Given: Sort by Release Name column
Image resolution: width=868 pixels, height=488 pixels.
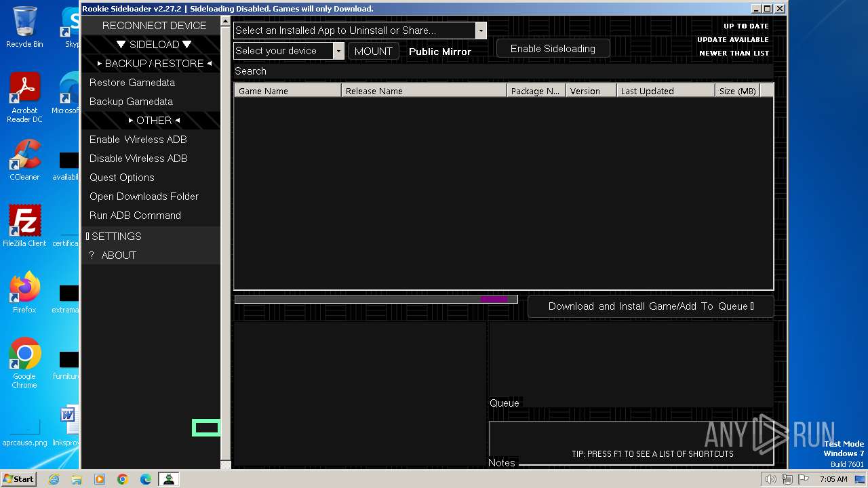Looking at the screenshot, I should [424, 91].
